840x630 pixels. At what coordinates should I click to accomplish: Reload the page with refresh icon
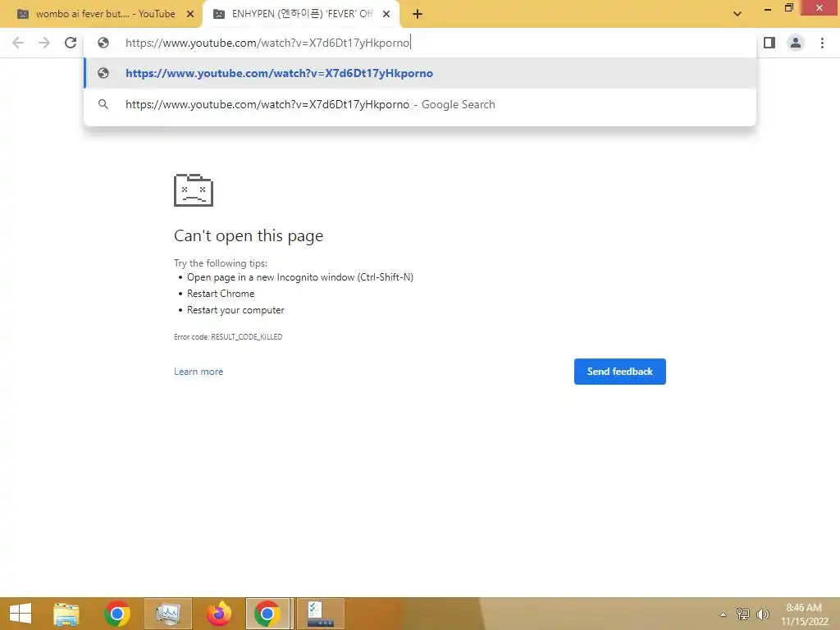click(71, 43)
